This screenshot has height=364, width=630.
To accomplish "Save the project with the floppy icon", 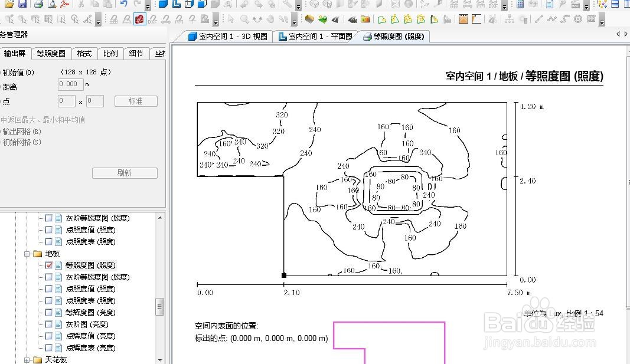I will click(22, 4).
